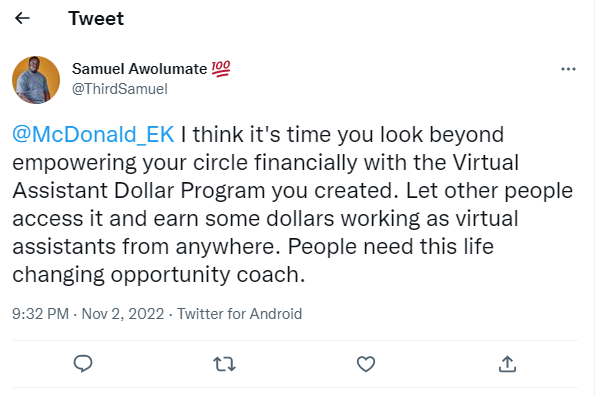The width and height of the screenshot is (599, 396).
Task: Click the 9:32 PM time stamp
Action: tap(40, 314)
